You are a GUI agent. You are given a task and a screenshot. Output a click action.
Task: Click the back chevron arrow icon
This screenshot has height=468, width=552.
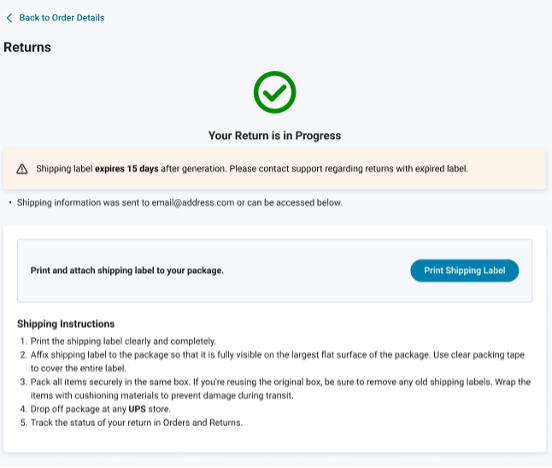click(10, 18)
